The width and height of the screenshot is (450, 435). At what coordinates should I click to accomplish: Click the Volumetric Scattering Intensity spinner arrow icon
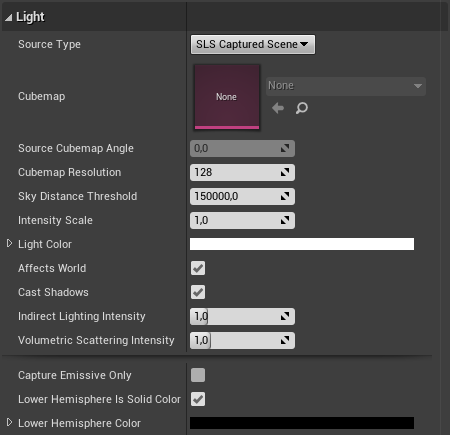(285, 340)
